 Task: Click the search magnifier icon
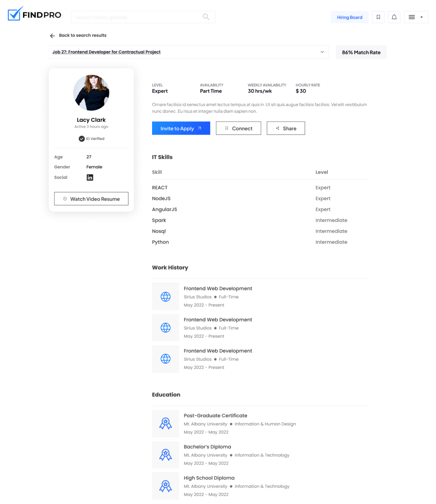coord(206,17)
